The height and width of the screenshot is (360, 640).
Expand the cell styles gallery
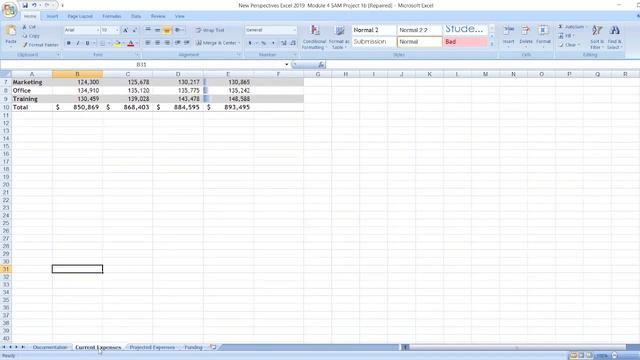492,44
